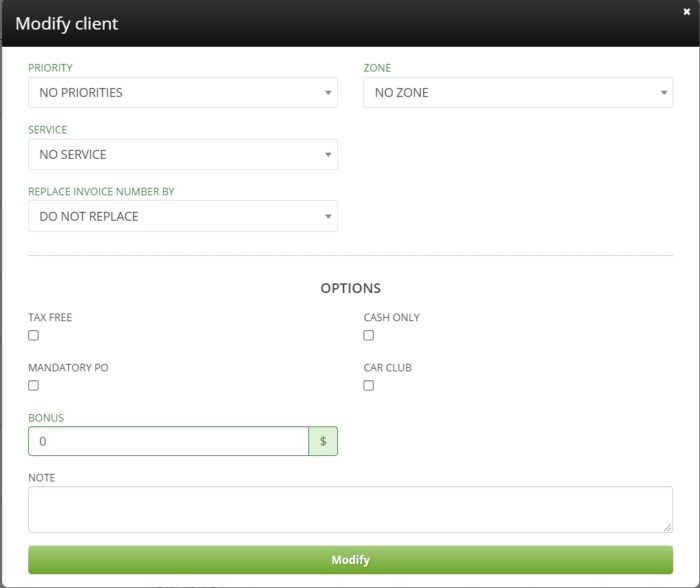Open the Service selection dropdown
700x588 pixels.
coord(183,155)
